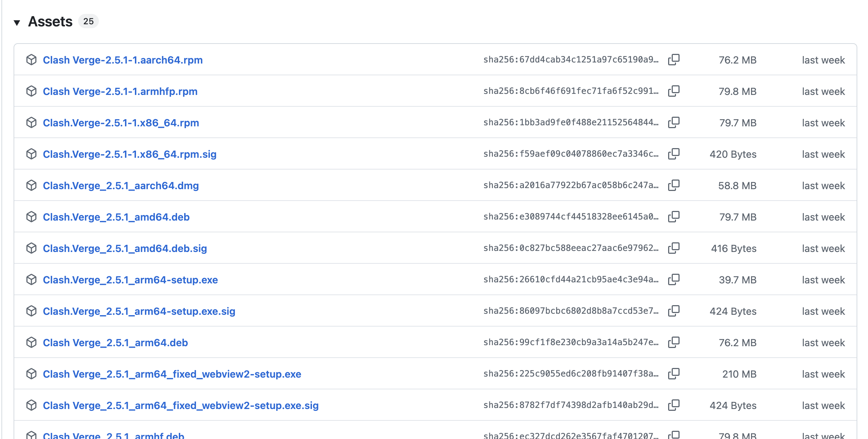This screenshot has width=868, height=439.
Task: Copy sha256 for Clash.Verge-2.5.1-1.x86_64.rpm
Action: point(674,122)
